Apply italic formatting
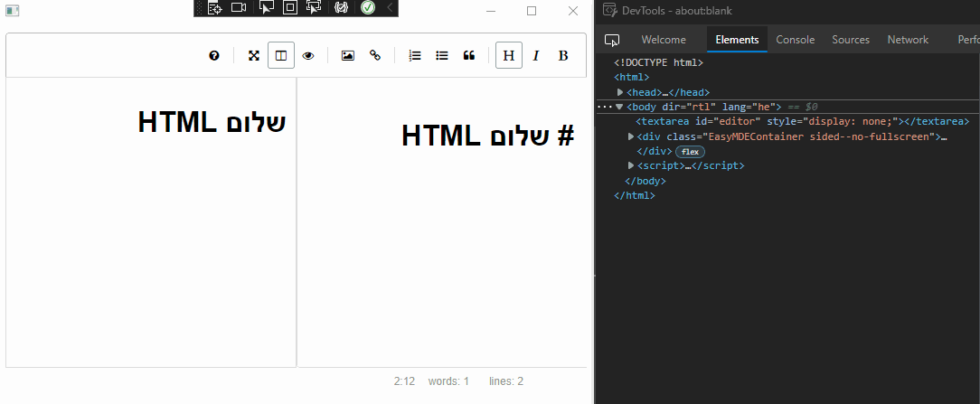Viewport: 980px width, 404px height. click(x=535, y=55)
